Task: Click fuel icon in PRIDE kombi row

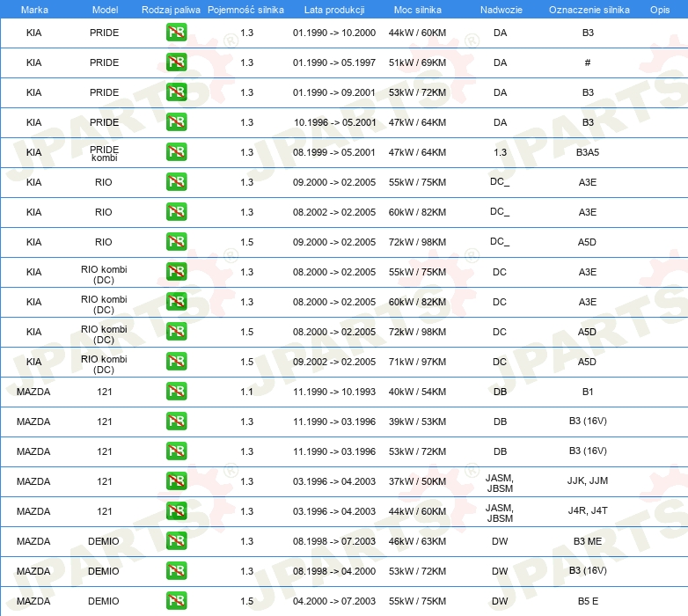Action: tap(176, 152)
